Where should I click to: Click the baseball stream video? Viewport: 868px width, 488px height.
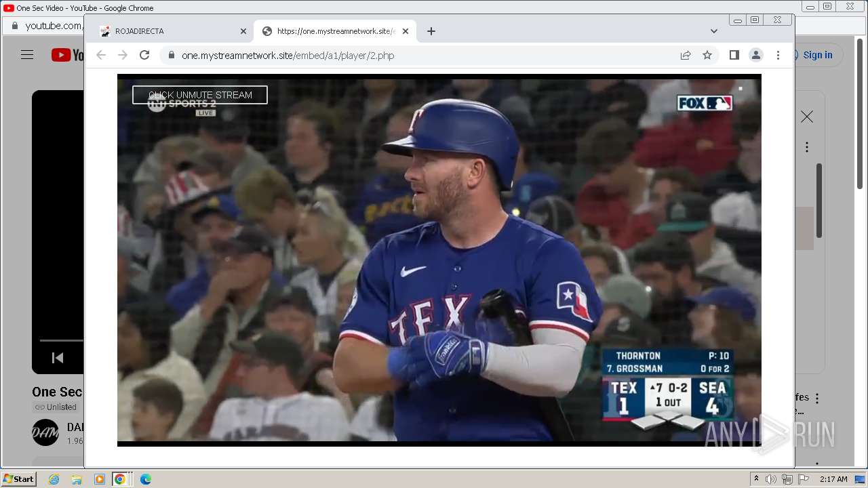[x=439, y=260]
